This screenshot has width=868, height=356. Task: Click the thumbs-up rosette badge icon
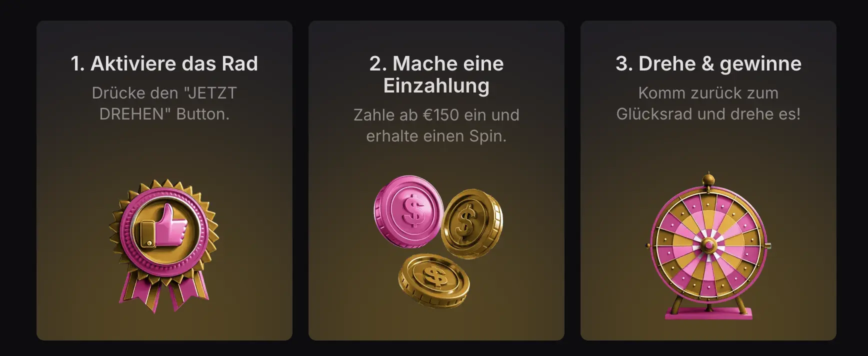[164, 245]
